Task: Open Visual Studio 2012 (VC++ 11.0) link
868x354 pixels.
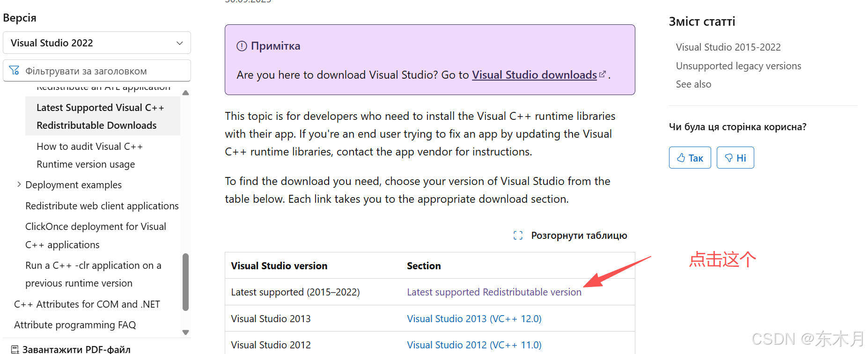Action: point(474,345)
